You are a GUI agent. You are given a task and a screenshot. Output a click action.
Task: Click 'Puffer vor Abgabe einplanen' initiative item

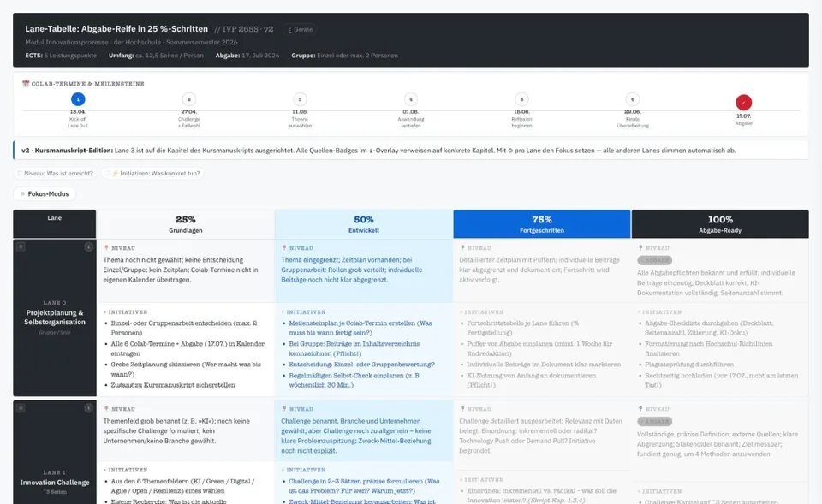[539, 348]
